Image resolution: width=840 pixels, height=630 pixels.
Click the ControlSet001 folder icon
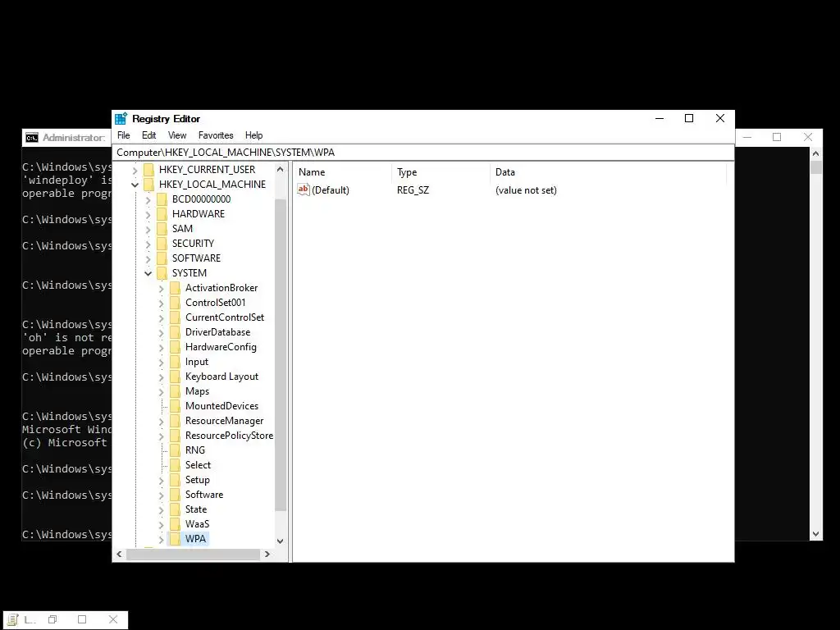pyautogui.click(x=176, y=303)
